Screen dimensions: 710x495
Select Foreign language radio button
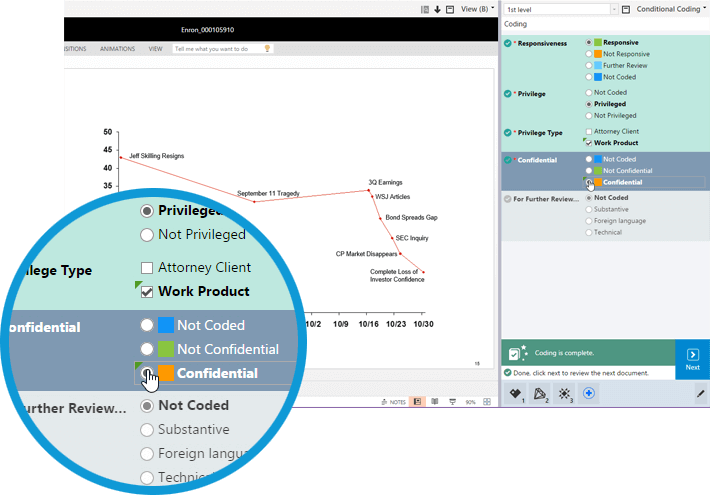589,221
